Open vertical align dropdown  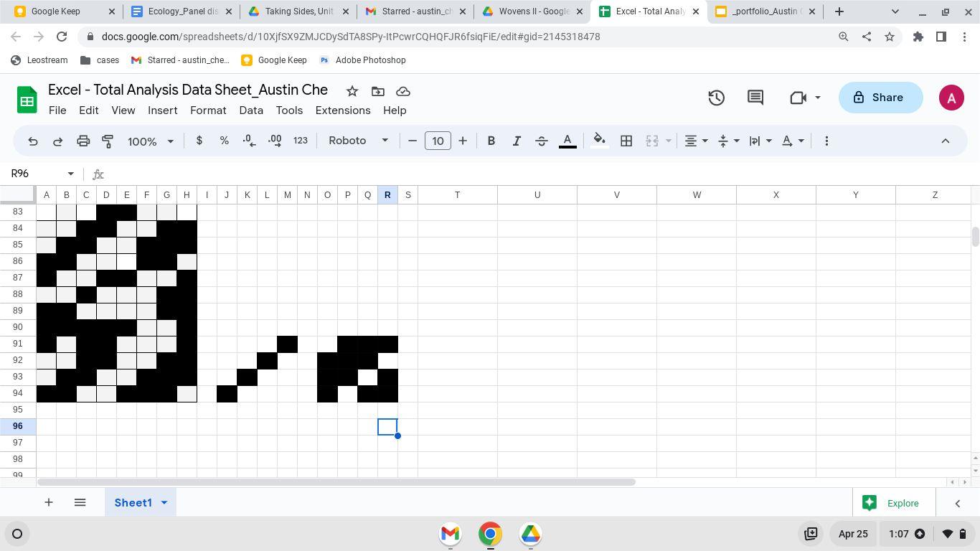(x=728, y=141)
